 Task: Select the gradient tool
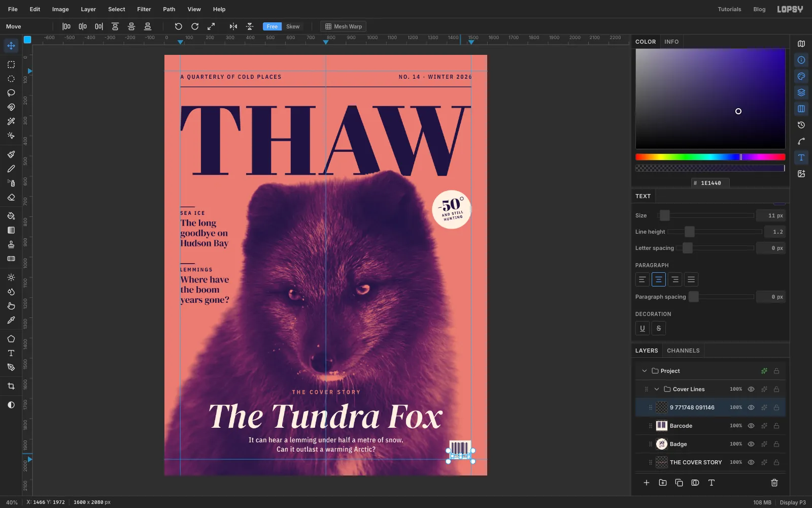tap(11, 230)
